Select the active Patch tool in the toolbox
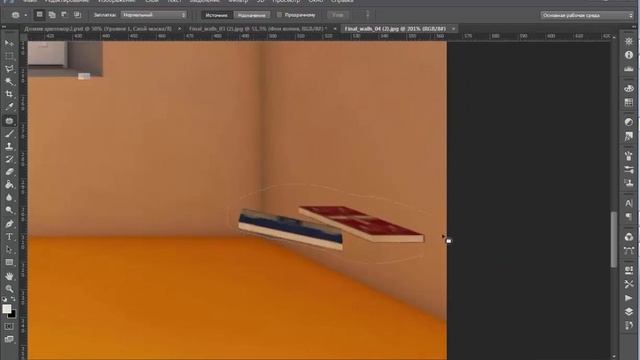The height and width of the screenshot is (360, 640). tap(9, 121)
